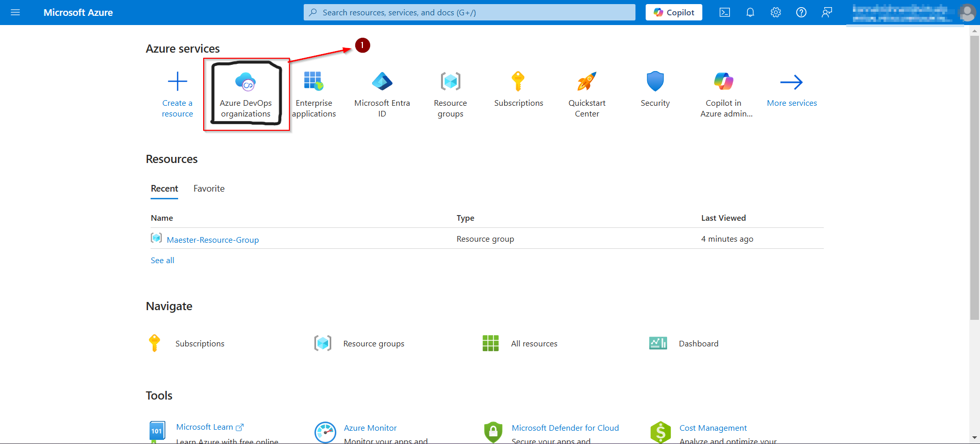
Task: Click the Defender for Cloud shield icon
Action: (493, 432)
